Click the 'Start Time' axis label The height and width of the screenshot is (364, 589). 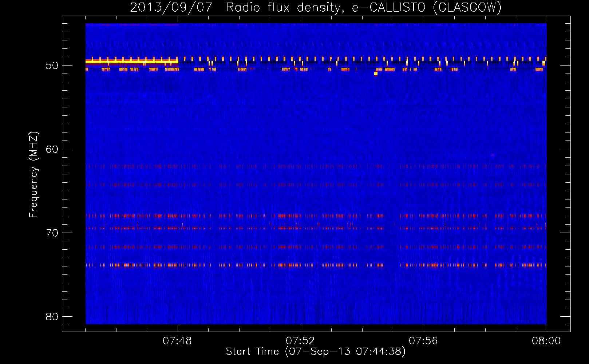(x=316, y=352)
